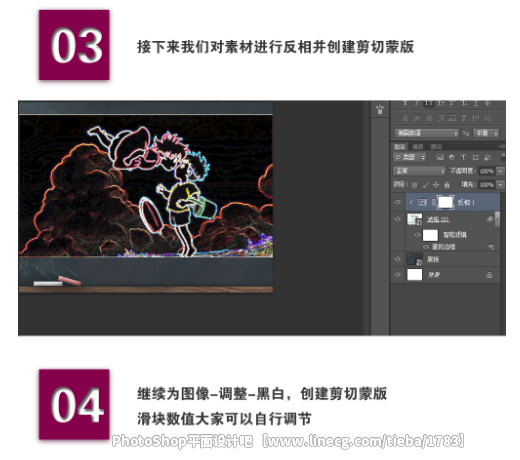The height and width of the screenshot is (460, 520).
Task: Click the fill 100% field
Action: (486, 185)
